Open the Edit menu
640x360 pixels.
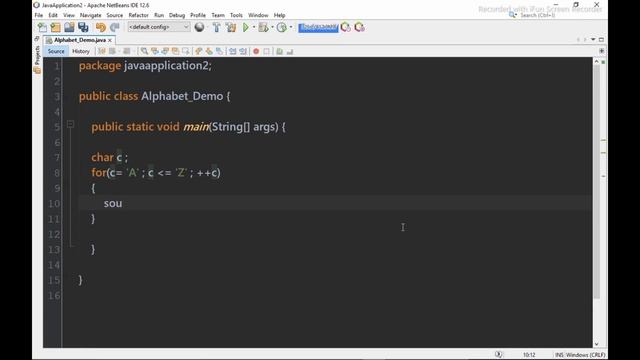click(53, 15)
